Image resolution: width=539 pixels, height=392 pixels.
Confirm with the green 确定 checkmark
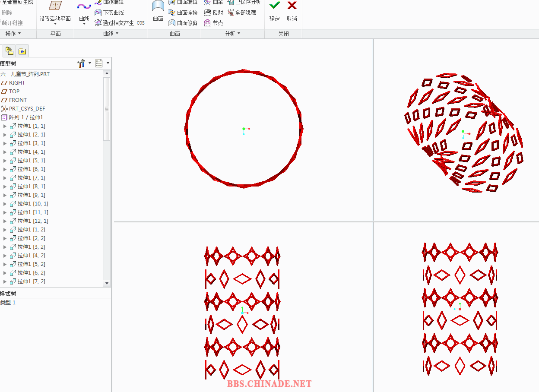pyautogui.click(x=275, y=6)
